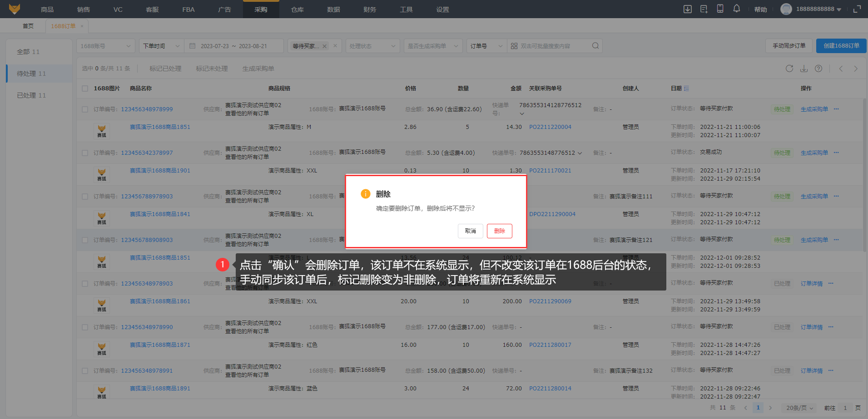The height and width of the screenshot is (419, 868).
Task: Refresh the order list
Action: point(789,69)
